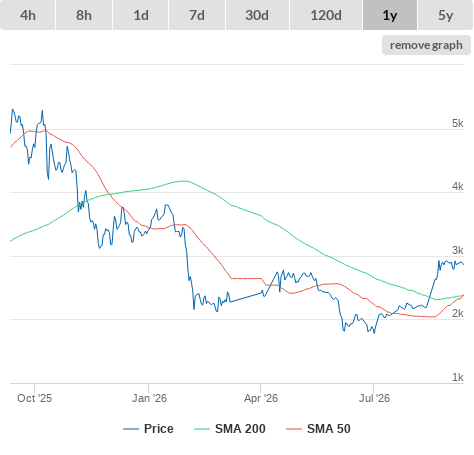
Task: Click the Jan '26 axis tick label
Action: 149,398
